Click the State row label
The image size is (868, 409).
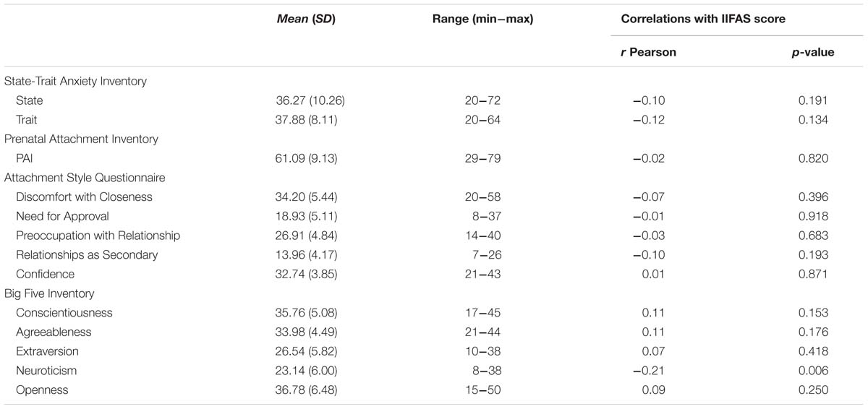point(30,100)
